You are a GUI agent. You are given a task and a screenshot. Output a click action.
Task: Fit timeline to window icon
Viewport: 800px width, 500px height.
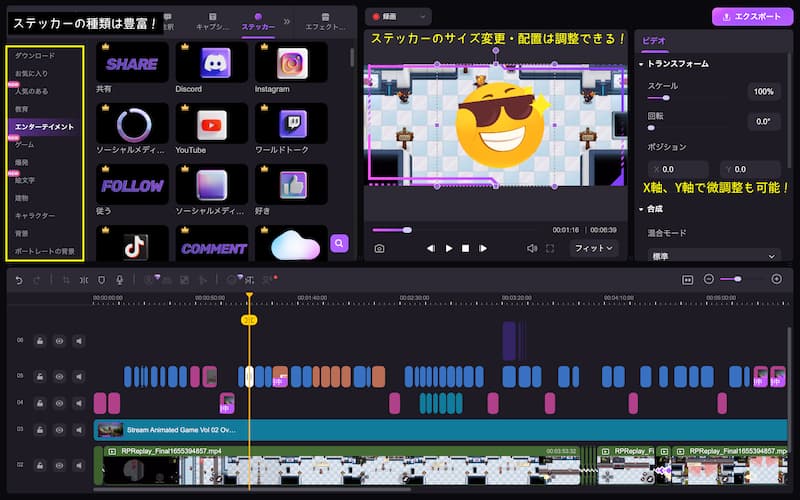(x=687, y=280)
